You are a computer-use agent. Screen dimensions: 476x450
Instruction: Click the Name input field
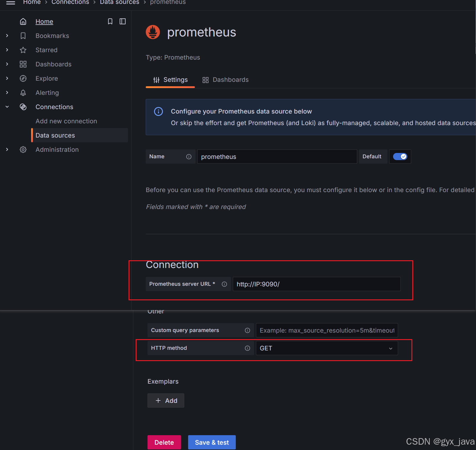(277, 157)
